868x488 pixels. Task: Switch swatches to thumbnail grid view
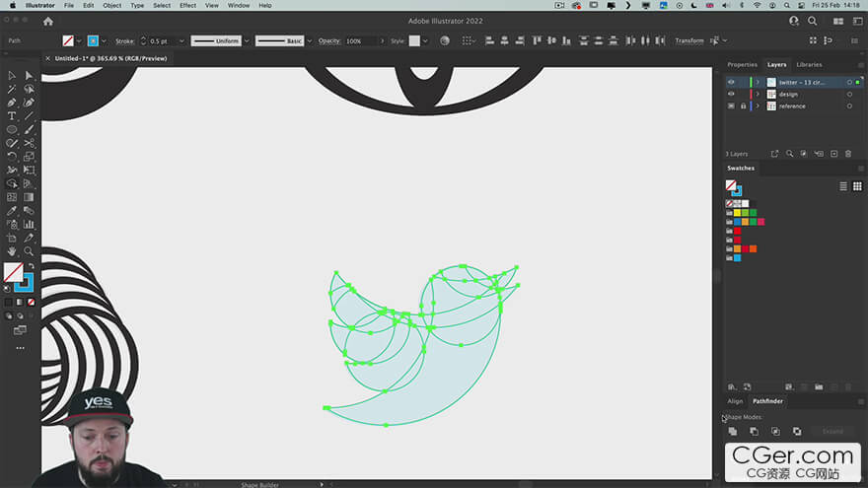point(857,186)
